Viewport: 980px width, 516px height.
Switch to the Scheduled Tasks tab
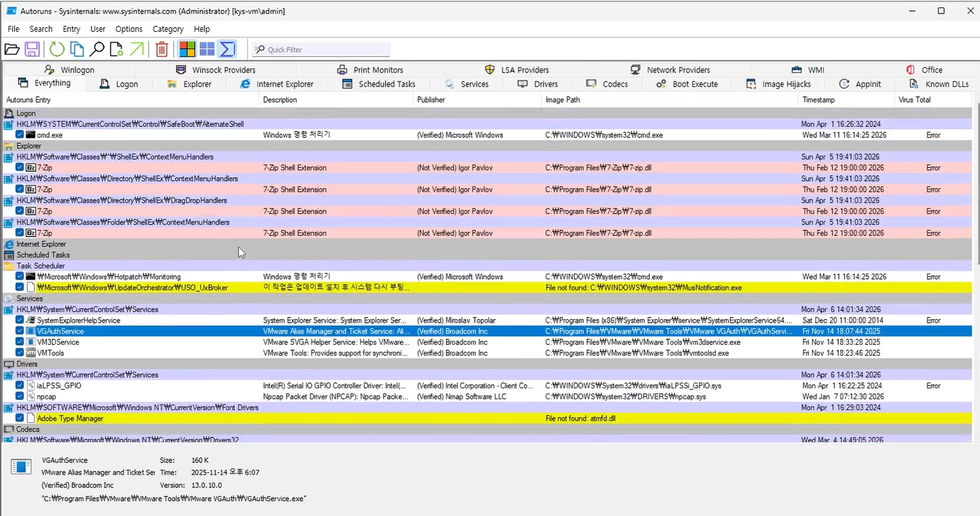[x=378, y=84]
